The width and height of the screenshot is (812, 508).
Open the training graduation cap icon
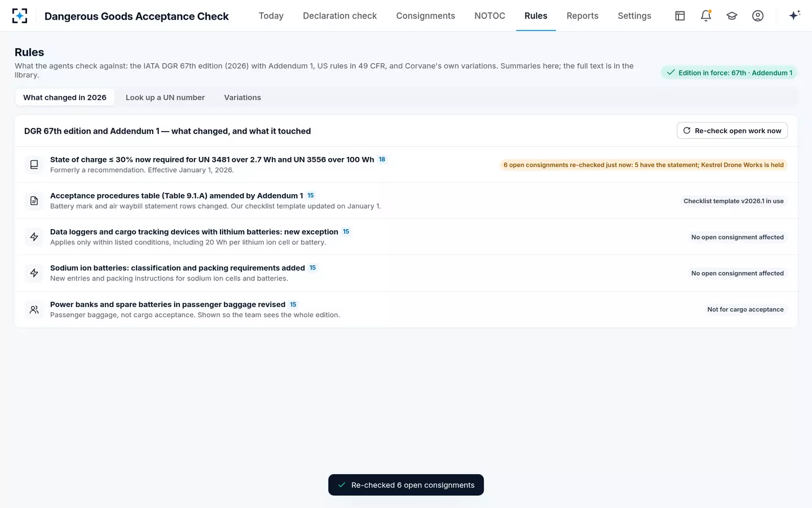pyautogui.click(x=732, y=16)
